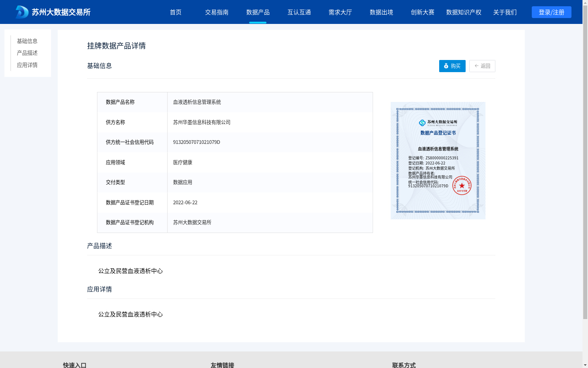Select the registration date 2022-06-22 cell
The width and height of the screenshot is (588, 368).
click(x=270, y=202)
